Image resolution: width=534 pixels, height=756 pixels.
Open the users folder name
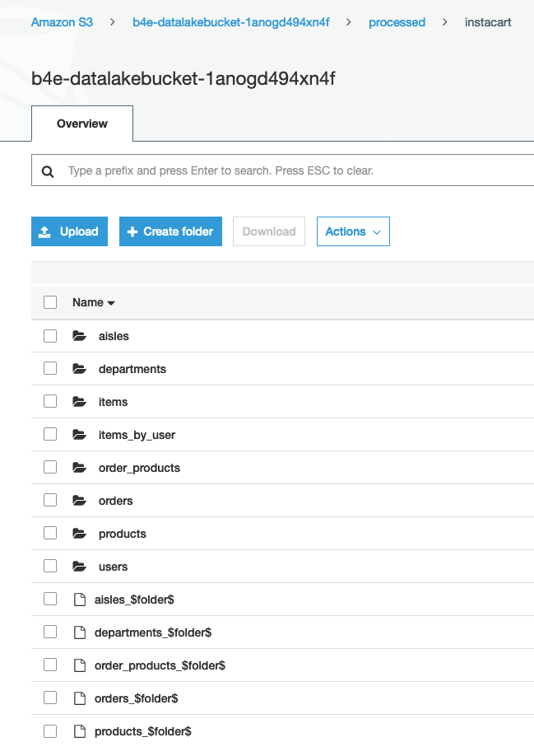click(x=114, y=567)
